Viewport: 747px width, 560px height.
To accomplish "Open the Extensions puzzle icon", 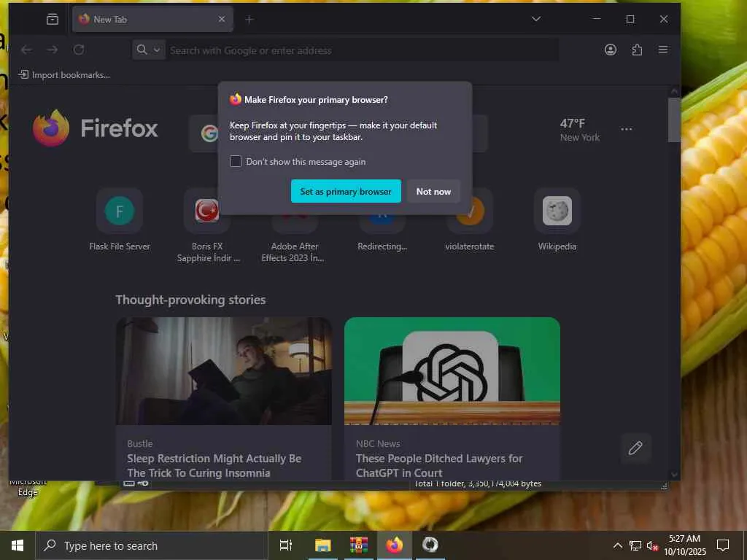I will click(637, 50).
